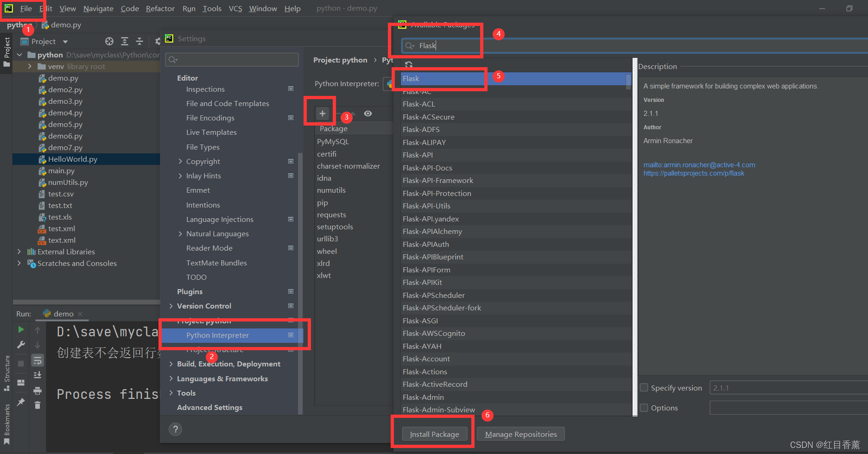868x454 pixels.
Task: Open the File menu
Action: coord(26,8)
